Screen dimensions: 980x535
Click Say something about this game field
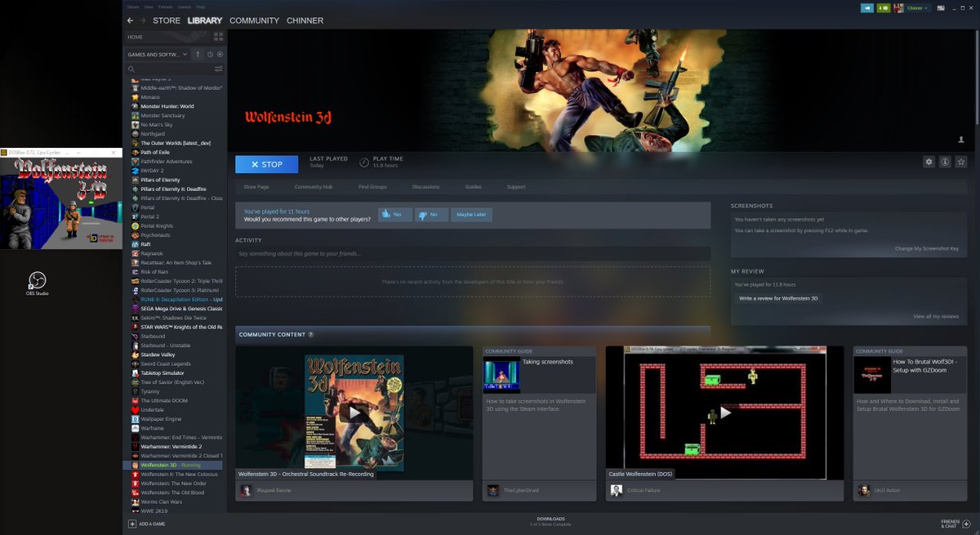(x=473, y=254)
